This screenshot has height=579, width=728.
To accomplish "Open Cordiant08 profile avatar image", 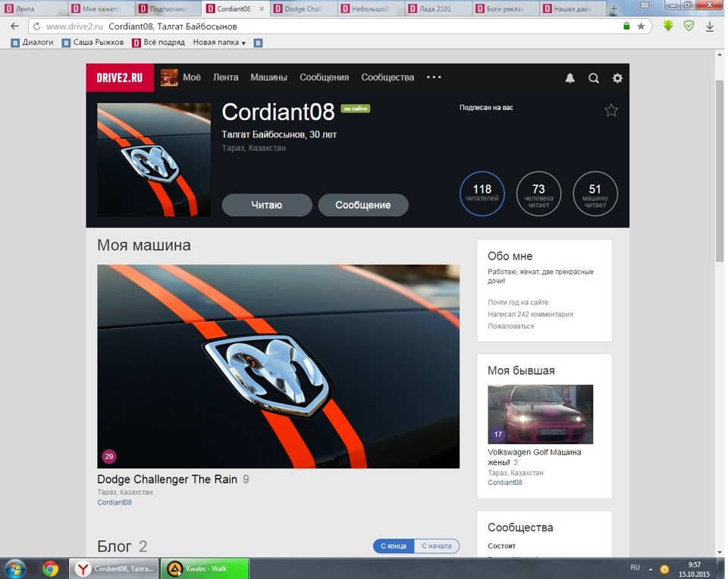I will (x=154, y=159).
